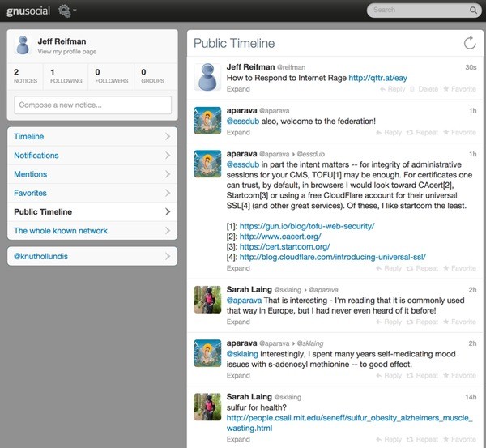The width and height of the screenshot is (486, 448).
Task: Open the gun.io tofu-web-security link
Action: 307,226
